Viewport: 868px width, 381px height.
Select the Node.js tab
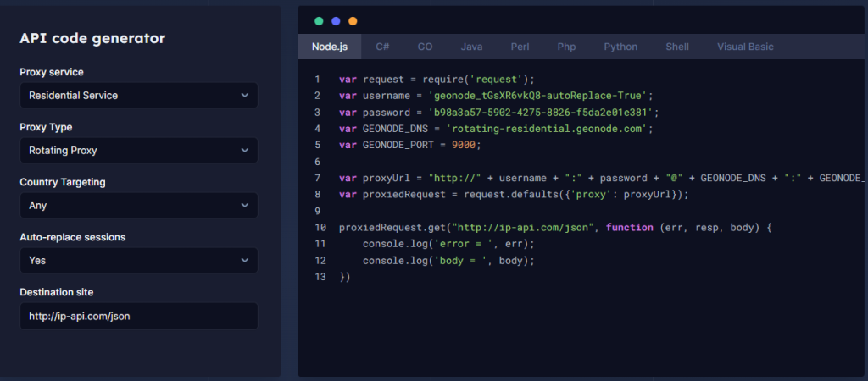(331, 47)
